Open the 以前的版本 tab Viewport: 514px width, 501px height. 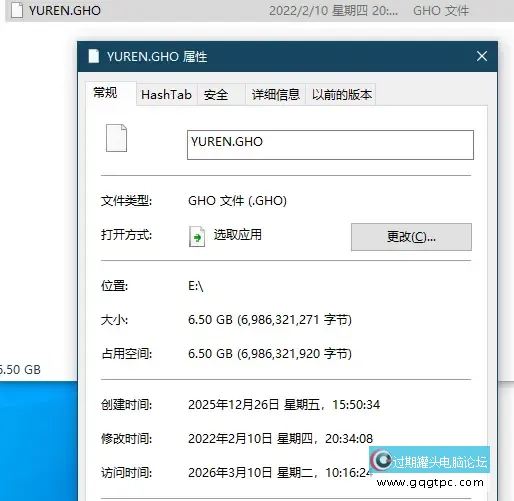tap(341, 95)
